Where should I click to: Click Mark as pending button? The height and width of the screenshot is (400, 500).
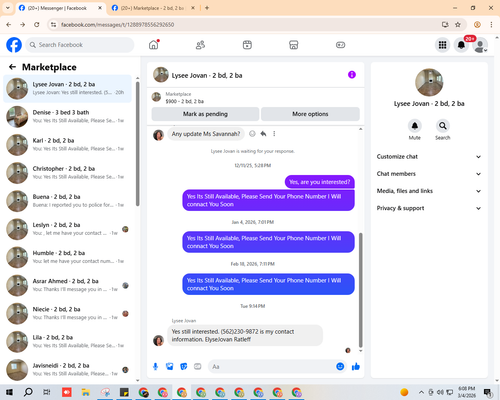click(205, 114)
